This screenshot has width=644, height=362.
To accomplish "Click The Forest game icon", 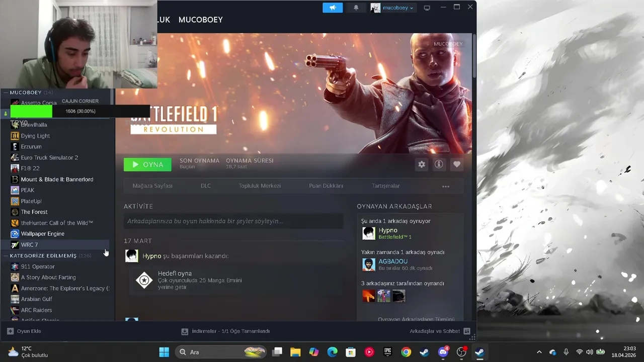I will tap(15, 212).
